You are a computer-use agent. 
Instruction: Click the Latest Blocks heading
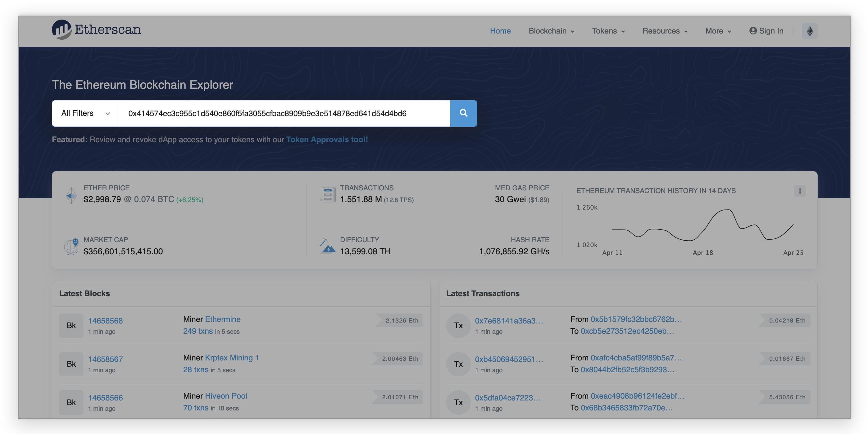coord(84,293)
